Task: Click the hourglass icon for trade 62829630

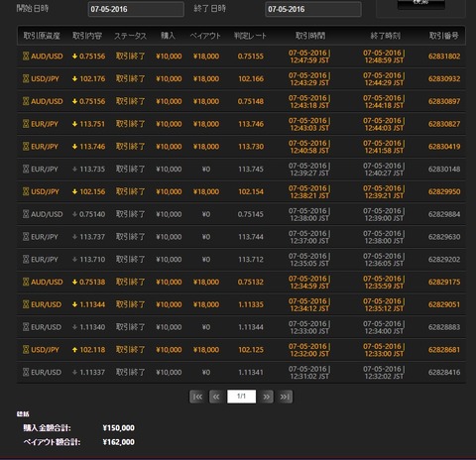Action: tap(26, 237)
